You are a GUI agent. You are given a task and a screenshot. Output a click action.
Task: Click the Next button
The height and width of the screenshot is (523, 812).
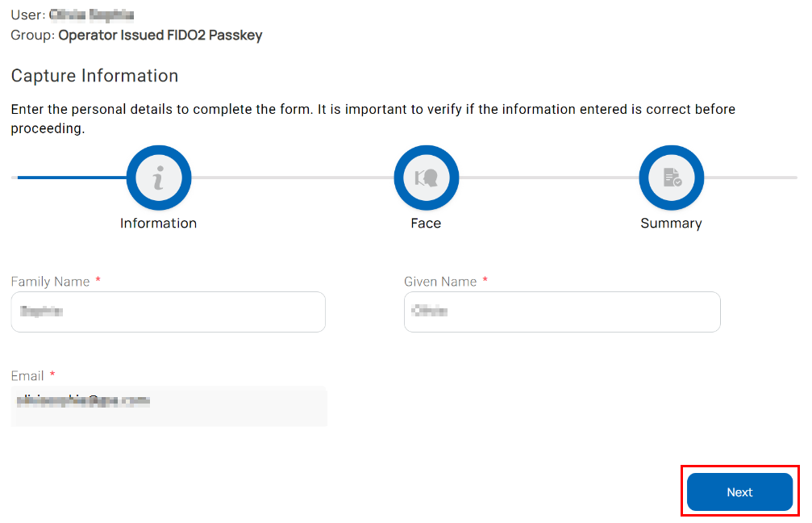point(739,492)
